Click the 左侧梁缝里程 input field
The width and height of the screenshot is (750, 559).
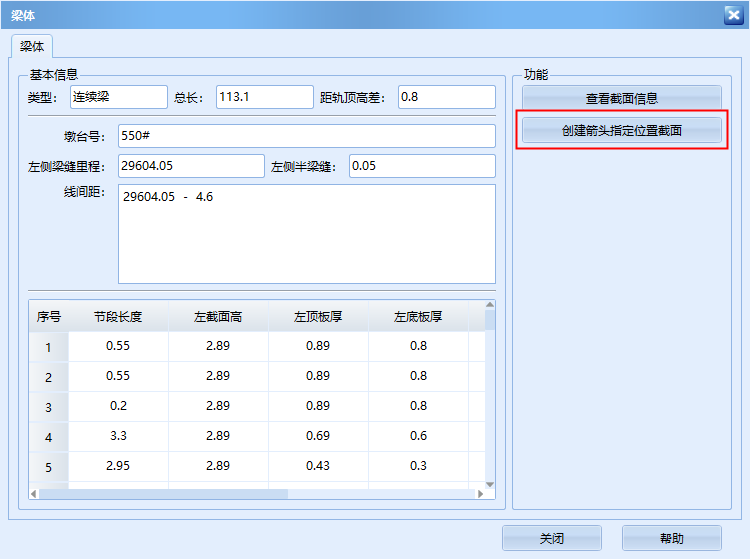(190, 166)
